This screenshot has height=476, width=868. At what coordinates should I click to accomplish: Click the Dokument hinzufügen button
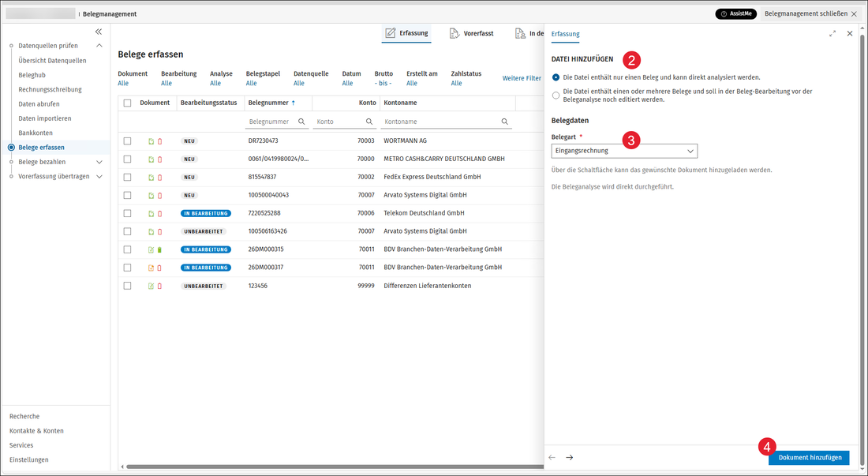[809, 458]
